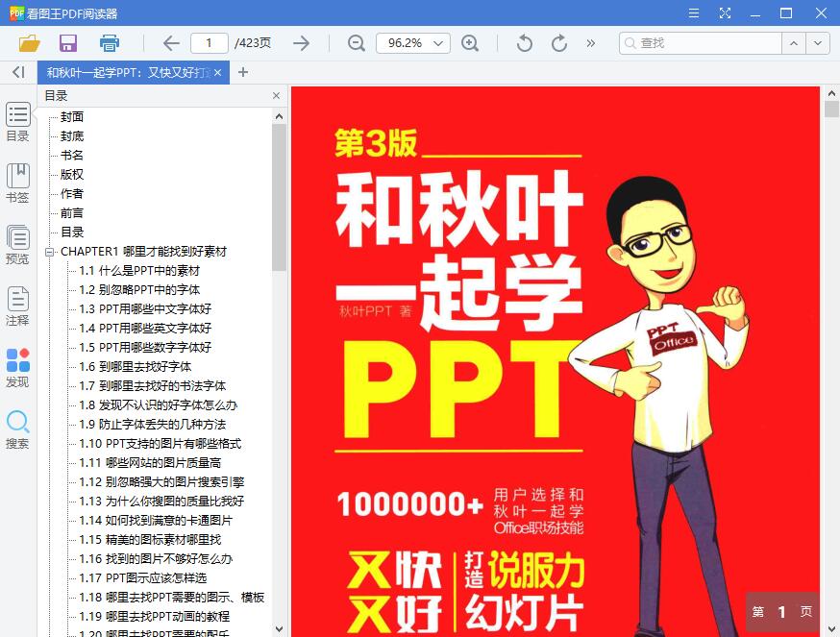Open section 1.3 PPT用哪些中文字体好
Image resolution: width=840 pixels, height=637 pixels.
click(x=145, y=309)
